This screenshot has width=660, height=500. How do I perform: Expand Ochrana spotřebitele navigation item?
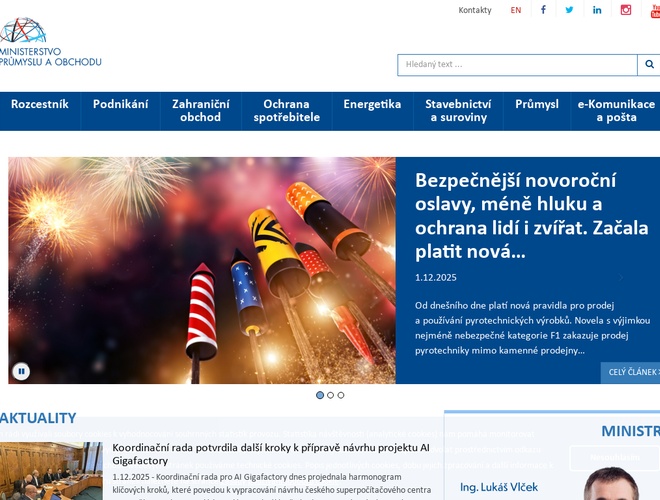286,111
